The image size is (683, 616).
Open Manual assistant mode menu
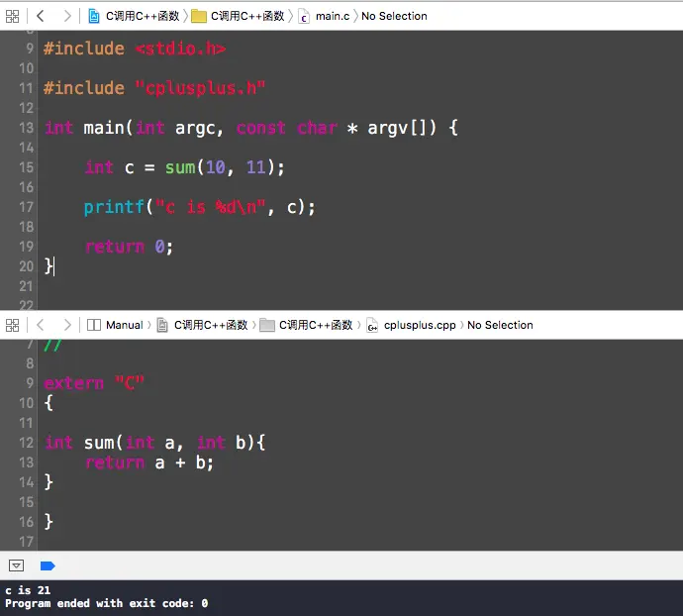(124, 325)
